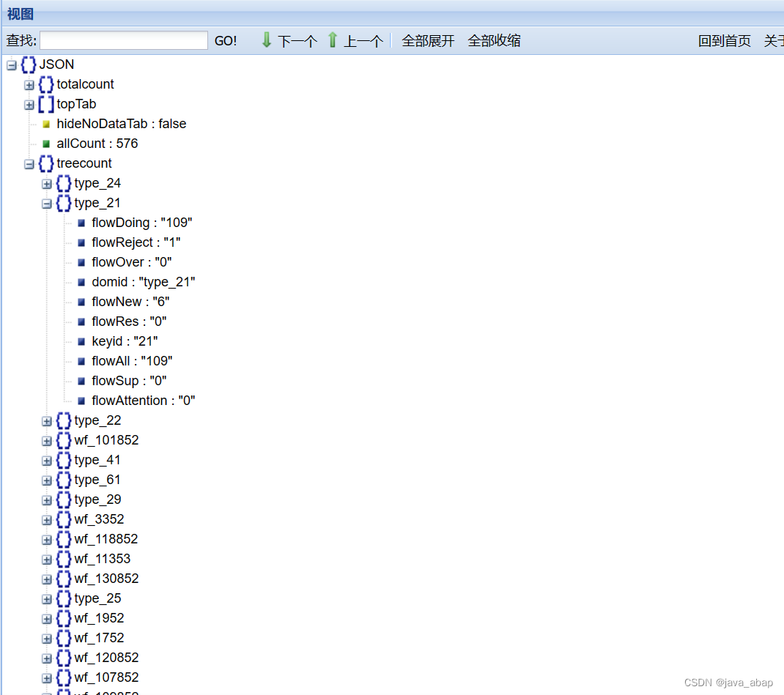Screen dimensions: 784x695
Task: Click the blue square icon beside flowDoing
Action: 81,223
